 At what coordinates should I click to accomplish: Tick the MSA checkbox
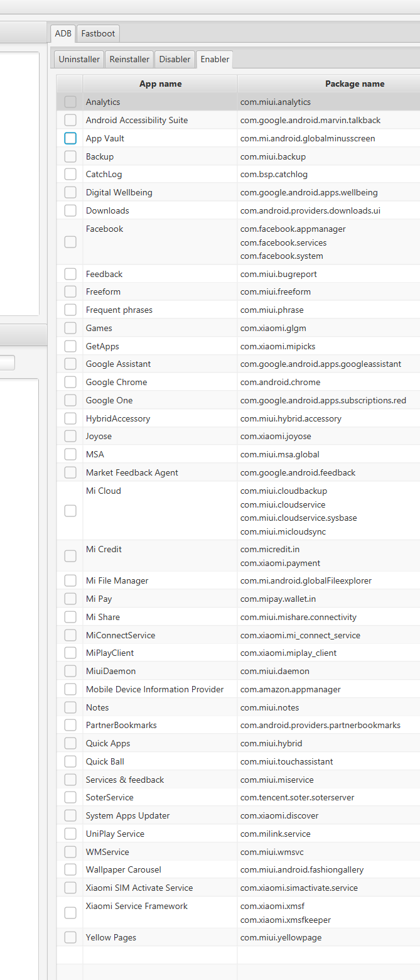point(70,454)
